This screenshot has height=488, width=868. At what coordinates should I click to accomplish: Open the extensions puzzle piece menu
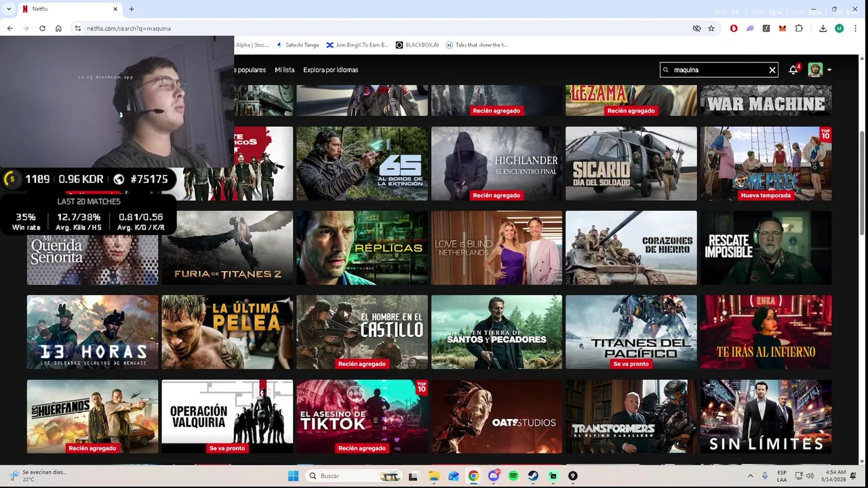point(799,28)
